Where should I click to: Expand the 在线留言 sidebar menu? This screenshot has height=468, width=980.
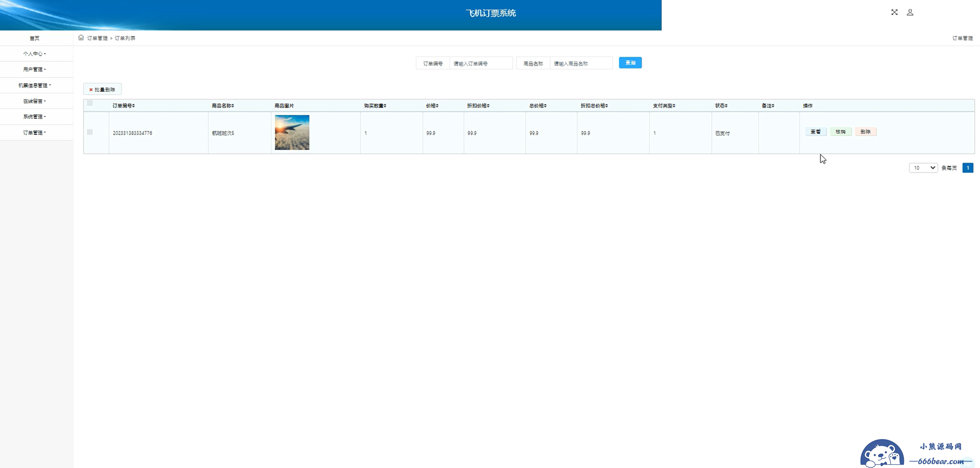coord(35,101)
